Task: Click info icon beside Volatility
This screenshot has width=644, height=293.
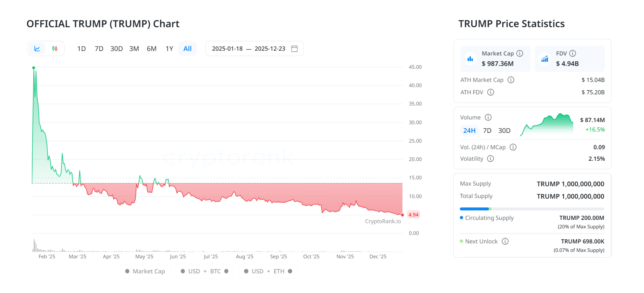Action: click(490, 159)
